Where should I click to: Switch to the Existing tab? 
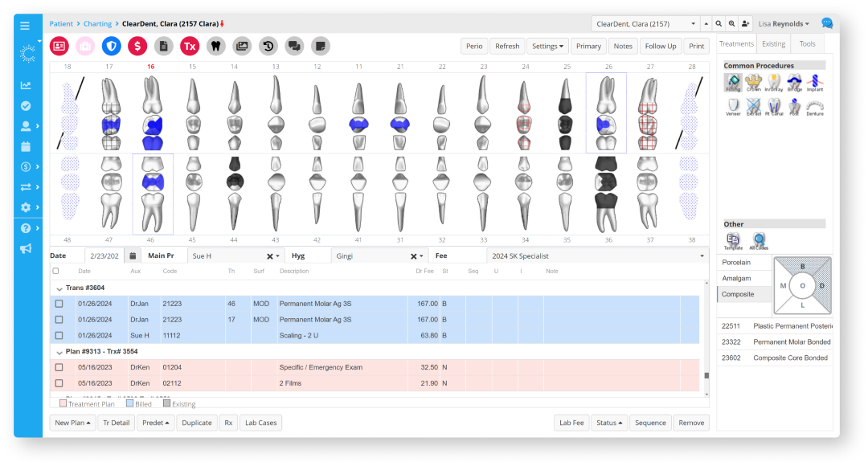tap(773, 43)
